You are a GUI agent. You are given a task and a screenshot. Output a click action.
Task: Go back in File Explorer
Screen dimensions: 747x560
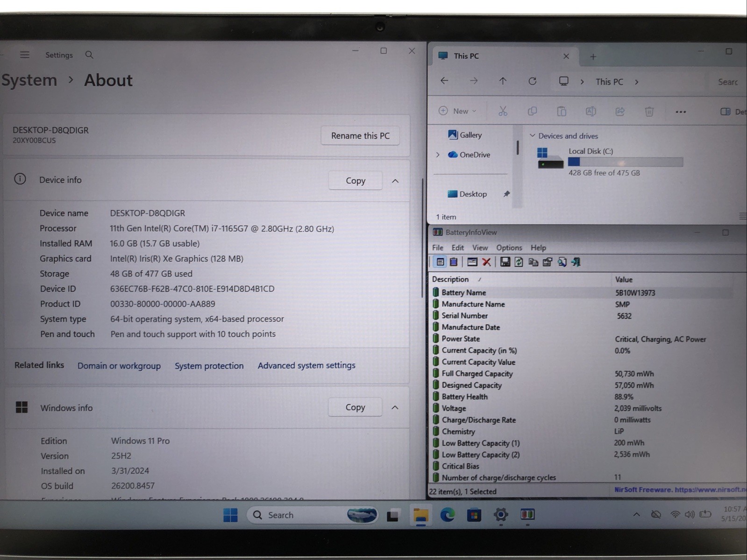point(444,81)
